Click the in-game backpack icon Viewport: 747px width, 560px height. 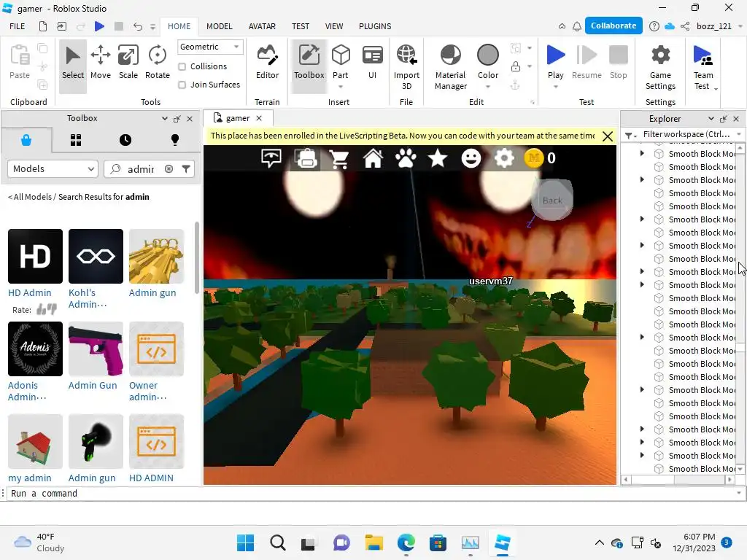click(307, 158)
